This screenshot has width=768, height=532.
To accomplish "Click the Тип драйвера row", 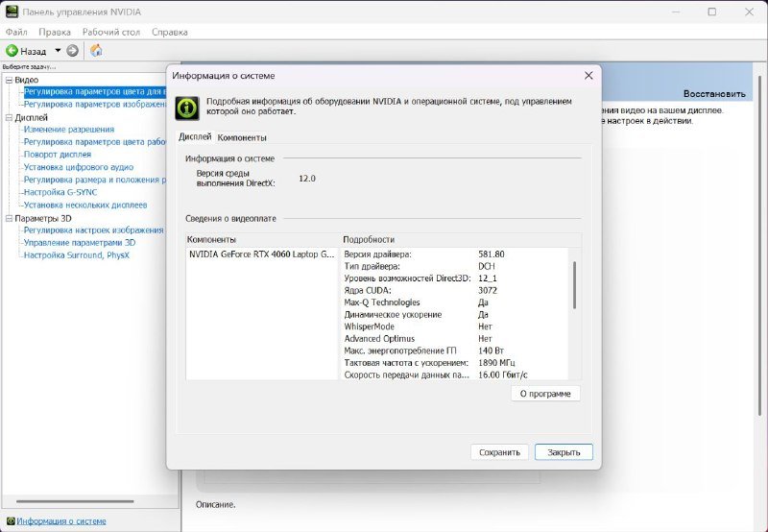I will click(455, 267).
